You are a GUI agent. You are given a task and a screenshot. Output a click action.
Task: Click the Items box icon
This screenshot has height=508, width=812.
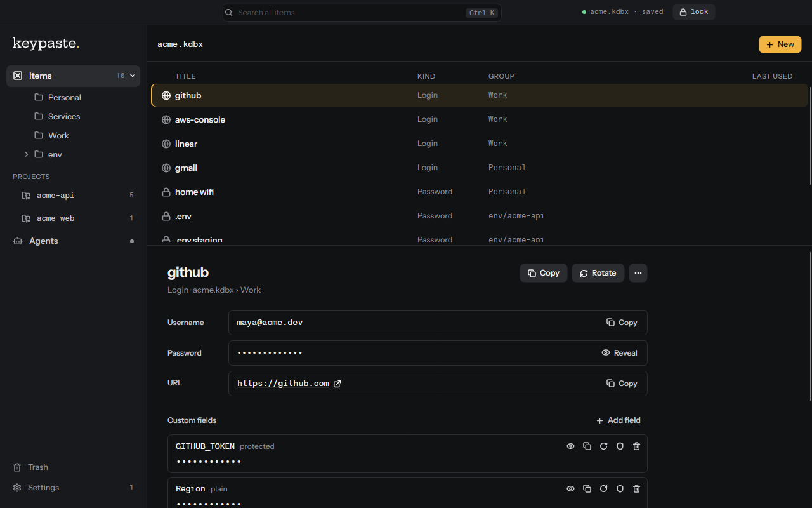[18, 76]
